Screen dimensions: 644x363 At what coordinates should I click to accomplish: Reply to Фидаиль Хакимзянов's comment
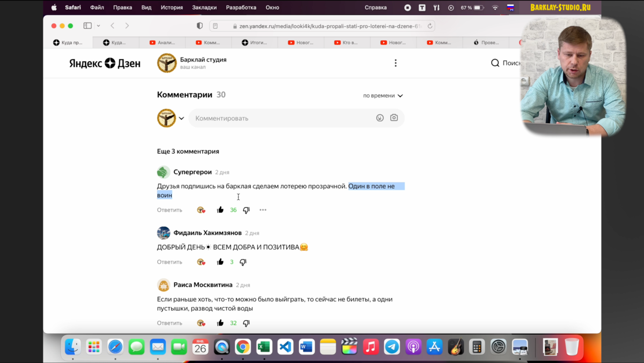tap(170, 262)
